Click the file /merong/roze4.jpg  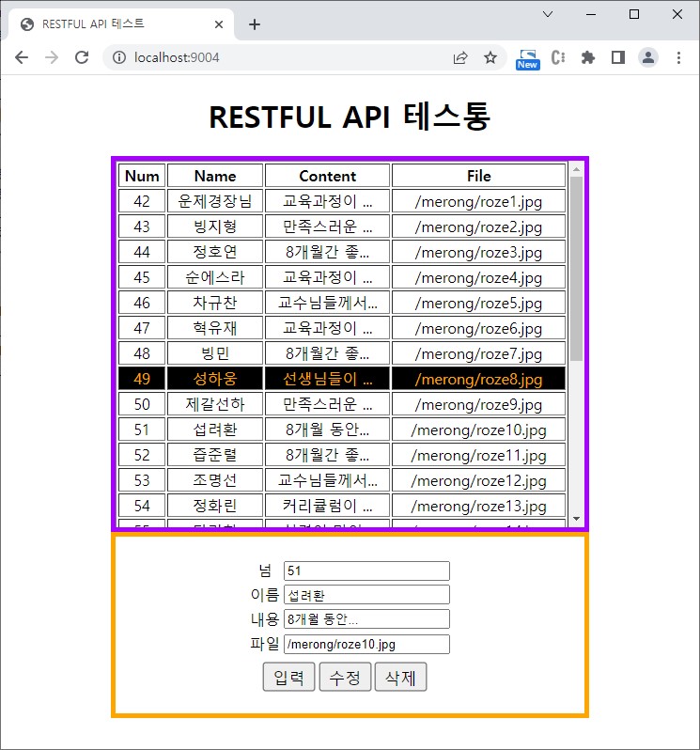tap(478, 277)
